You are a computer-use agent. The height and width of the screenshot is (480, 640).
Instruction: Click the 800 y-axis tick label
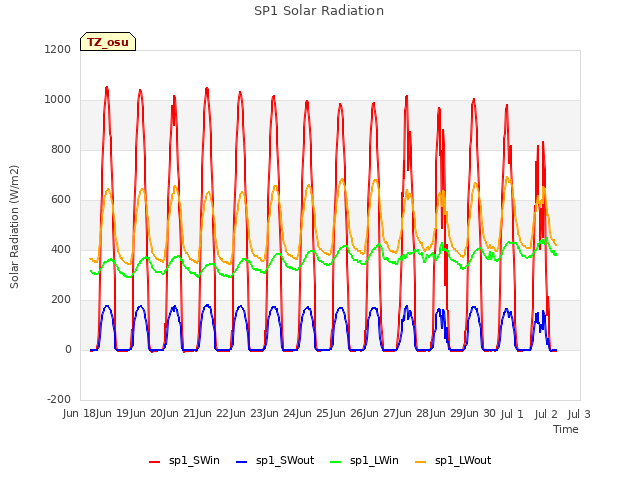click(61, 149)
